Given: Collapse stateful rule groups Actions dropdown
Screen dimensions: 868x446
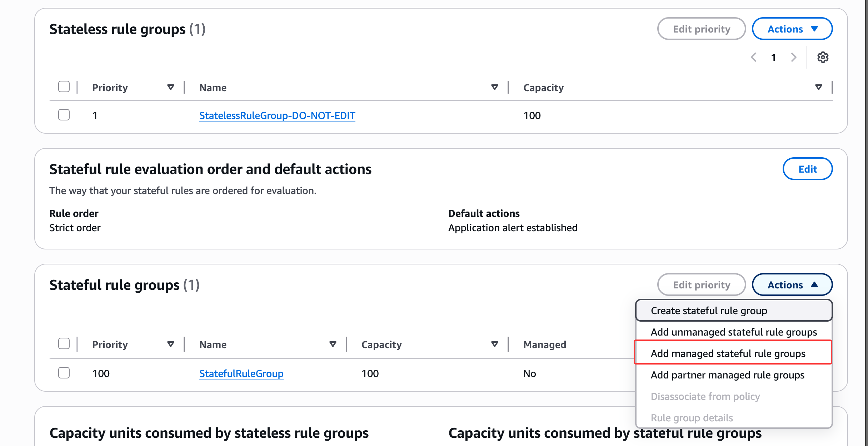Looking at the screenshot, I should coord(792,285).
